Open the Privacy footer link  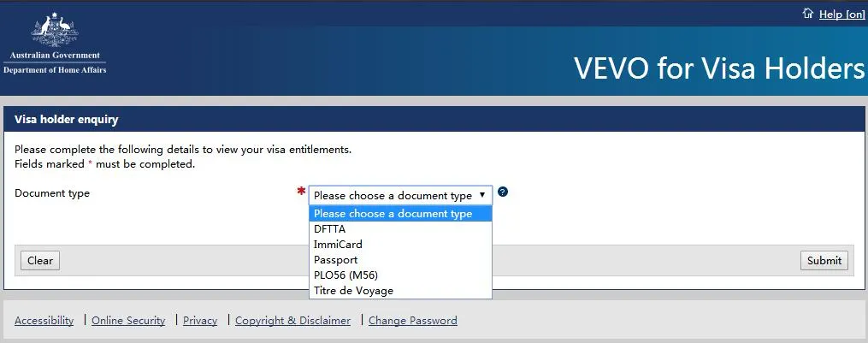pos(200,321)
